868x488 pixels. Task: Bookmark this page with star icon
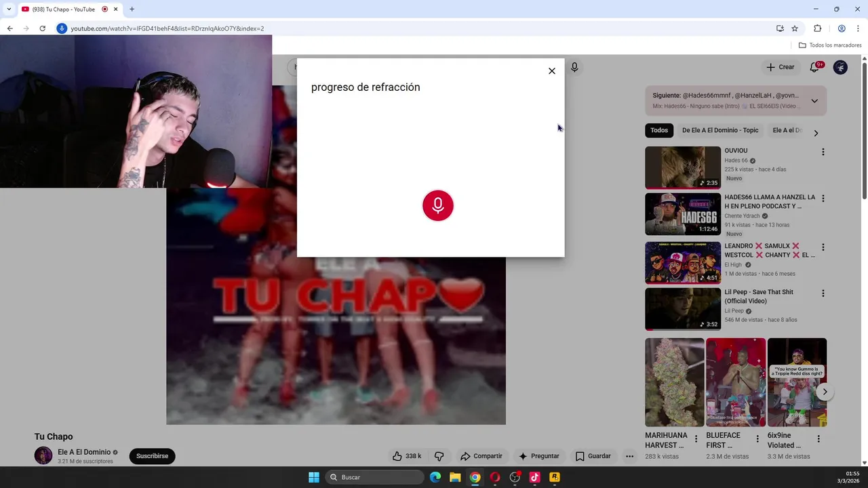point(795,28)
